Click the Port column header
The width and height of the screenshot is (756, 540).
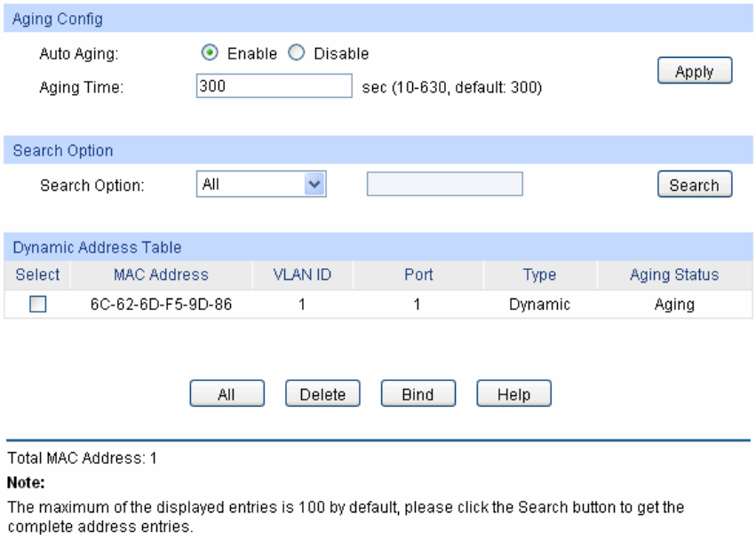[x=418, y=274]
